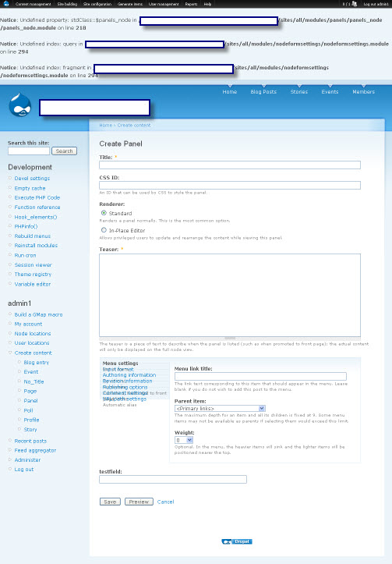
Task: Click the Cancel link
Action: pos(166,502)
